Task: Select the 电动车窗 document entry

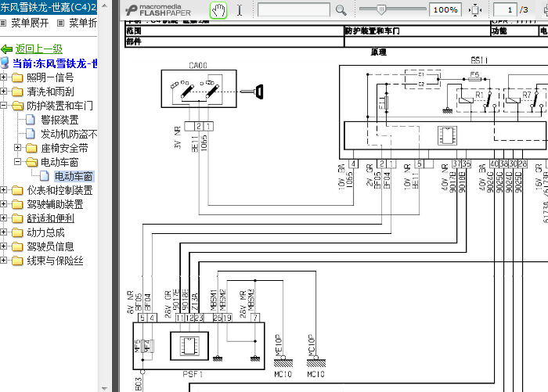Action: click(74, 176)
